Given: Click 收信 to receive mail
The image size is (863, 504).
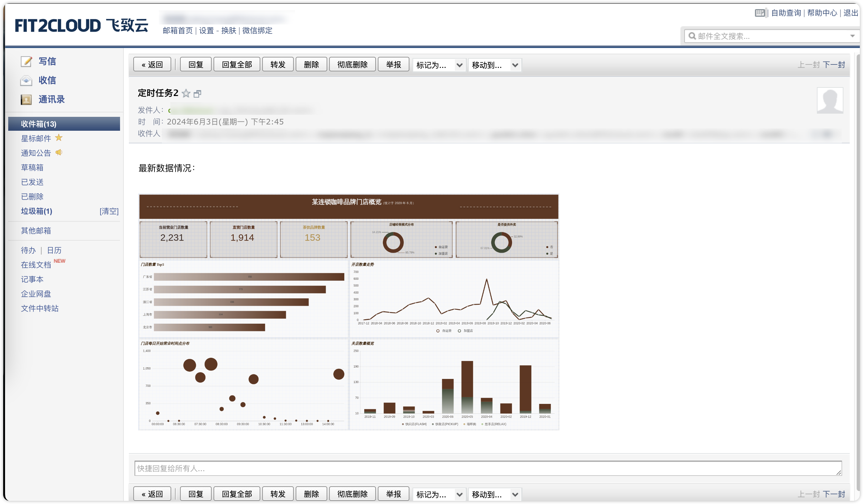Looking at the screenshot, I should 47,81.
